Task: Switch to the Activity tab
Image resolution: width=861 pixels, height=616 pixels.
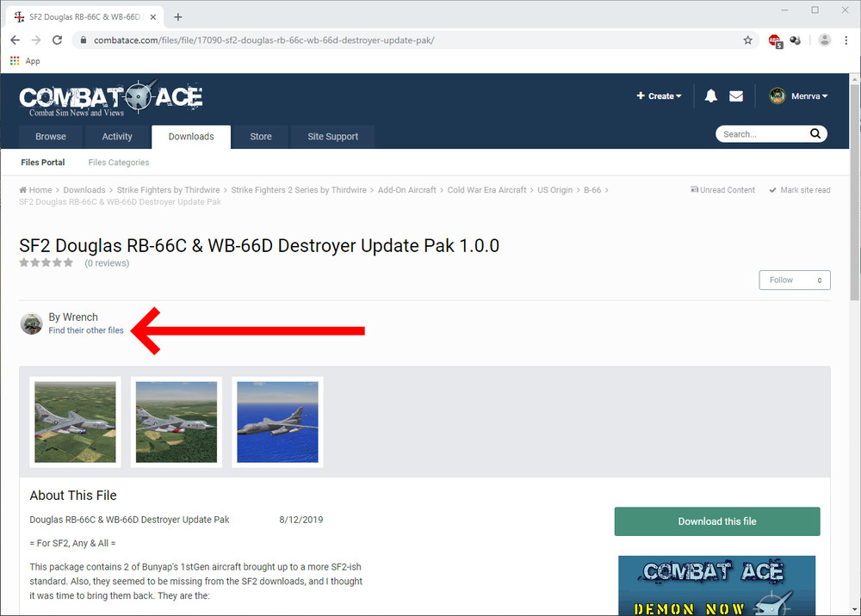Action: tap(117, 137)
